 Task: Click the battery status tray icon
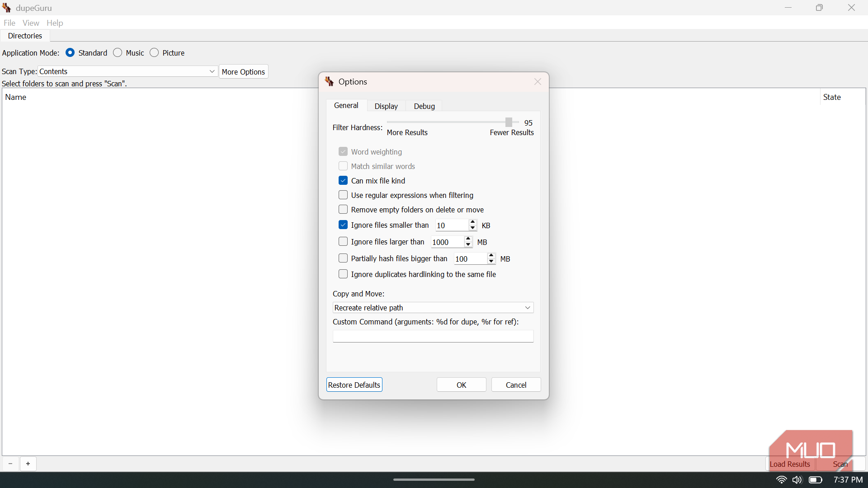click(x=816, y=479)
